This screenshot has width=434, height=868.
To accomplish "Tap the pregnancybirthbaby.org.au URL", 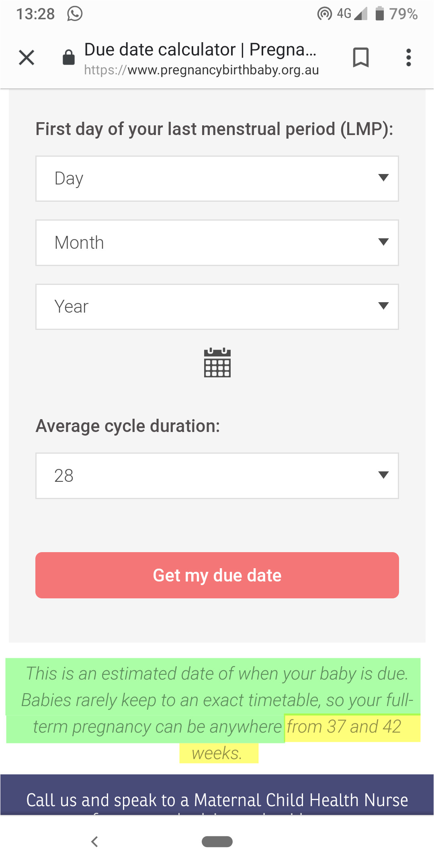I will [201, 70].
